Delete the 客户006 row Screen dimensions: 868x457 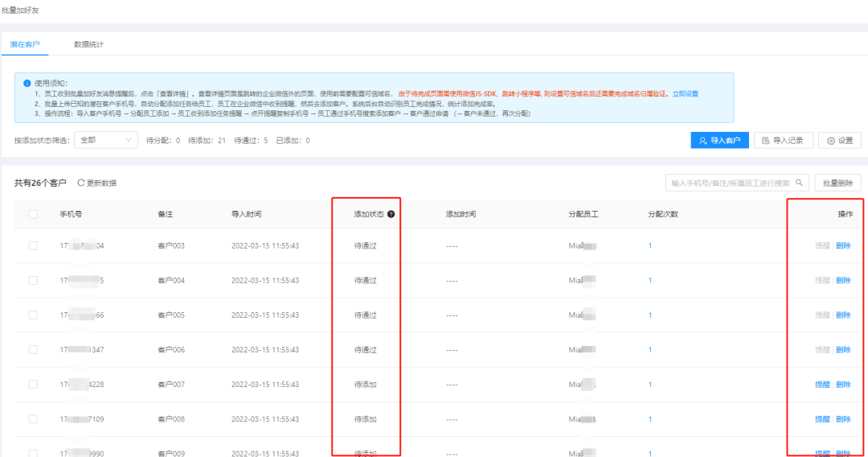pyautogui.click(x=843, y=349)
